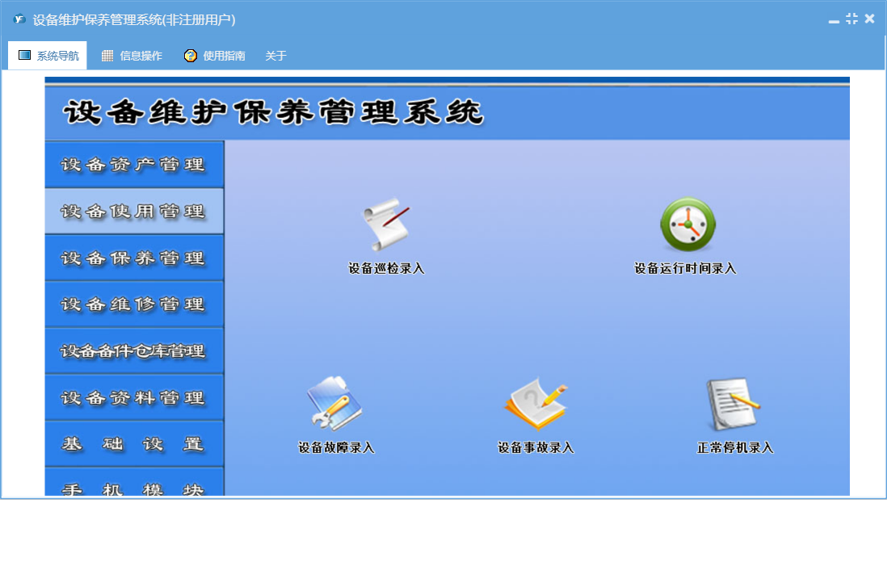Select 设备维修管理 in the sidebar

[134, 304]
